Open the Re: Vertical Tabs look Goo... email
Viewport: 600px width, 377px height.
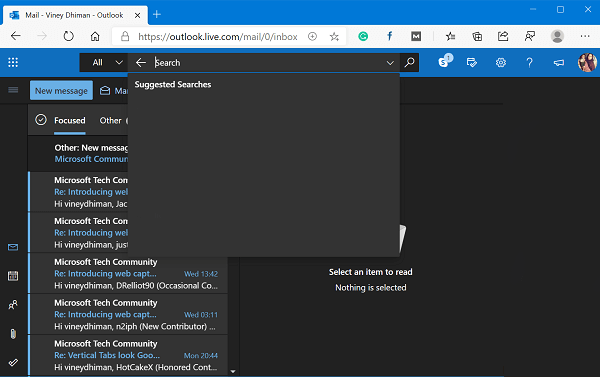coord(128,355)
